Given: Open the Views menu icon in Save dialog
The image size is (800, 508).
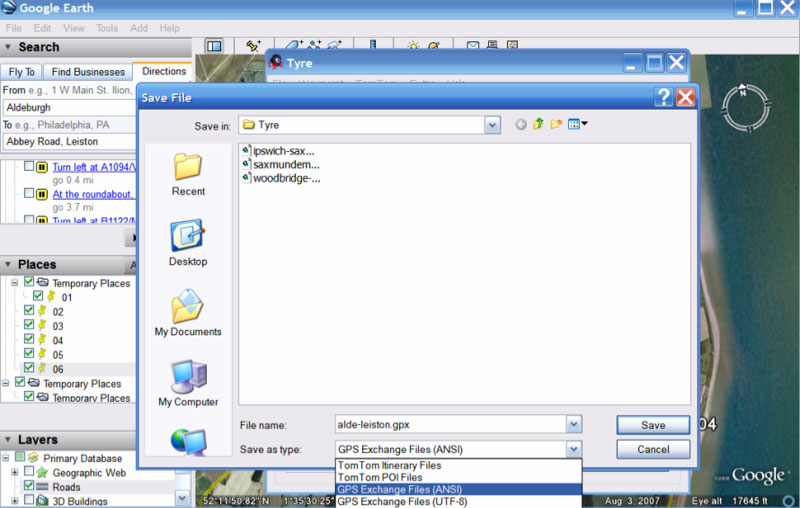Looking at the screenshot, I should pyautogui.click(x=578, y=124).
